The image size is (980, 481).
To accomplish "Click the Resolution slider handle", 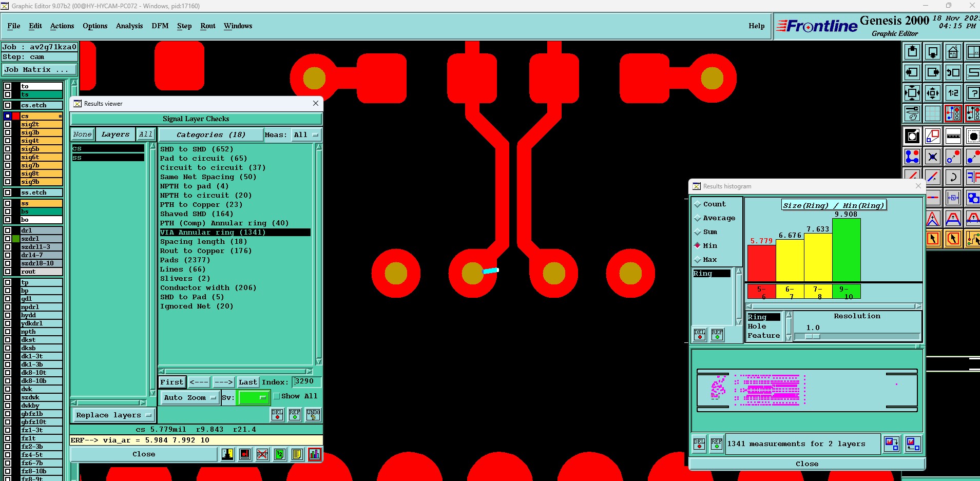I will tap(812, 337).
